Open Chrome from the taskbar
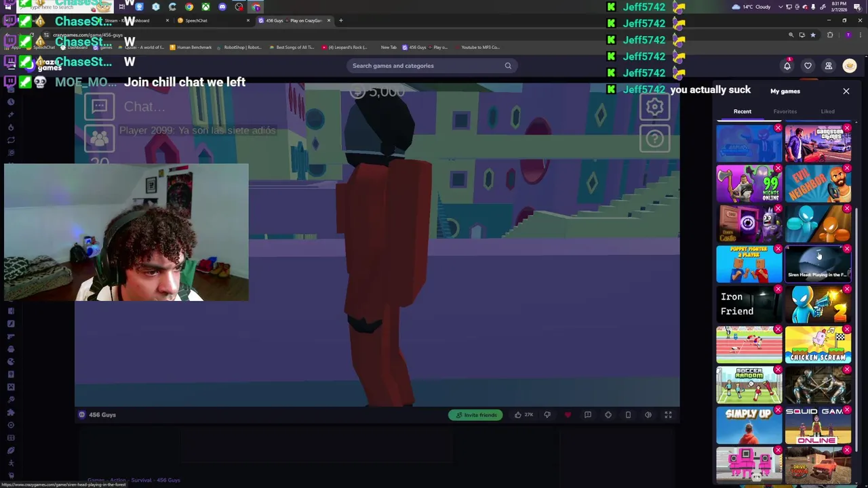Image resolution: width=868 pixels, height=488 pixels. [x=189, y=7]
